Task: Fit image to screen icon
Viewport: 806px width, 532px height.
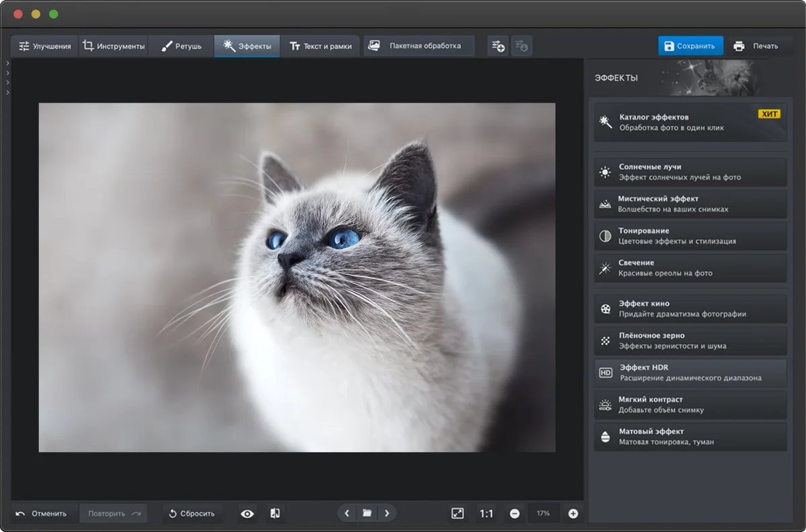Action: pyautogui.click(x=457, y=513)
